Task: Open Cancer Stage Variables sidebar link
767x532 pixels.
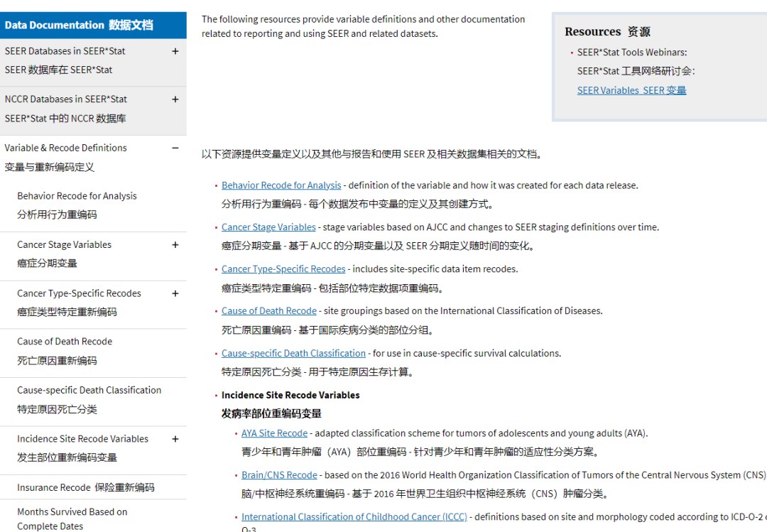Action: (x=64, y=254)
